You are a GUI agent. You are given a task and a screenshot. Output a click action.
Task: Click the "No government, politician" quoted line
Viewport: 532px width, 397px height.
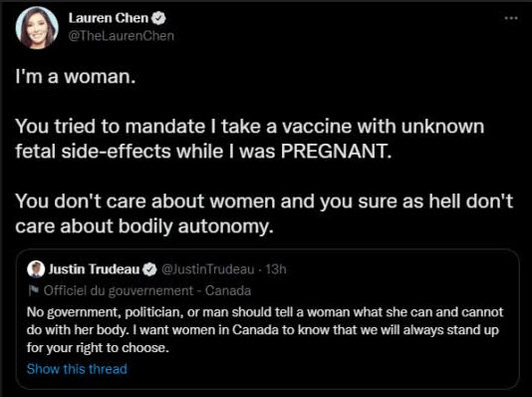(x=265, y=312)
